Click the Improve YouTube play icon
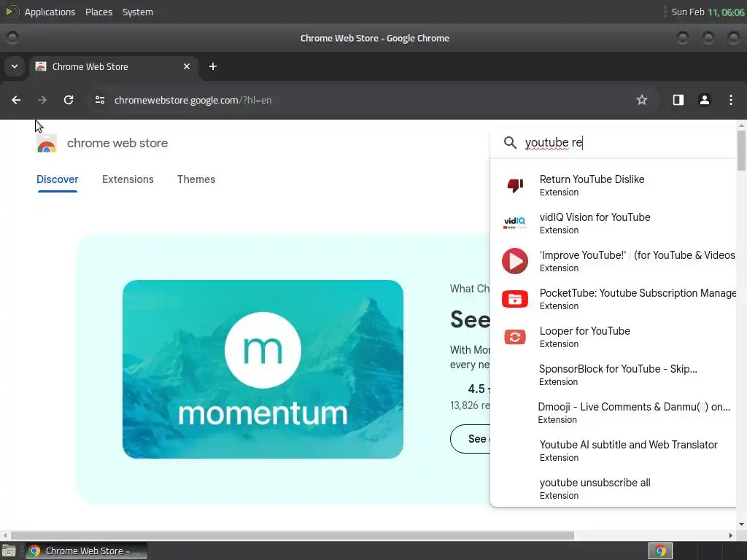This screenshot has height=560, width=747. (515, 261)
